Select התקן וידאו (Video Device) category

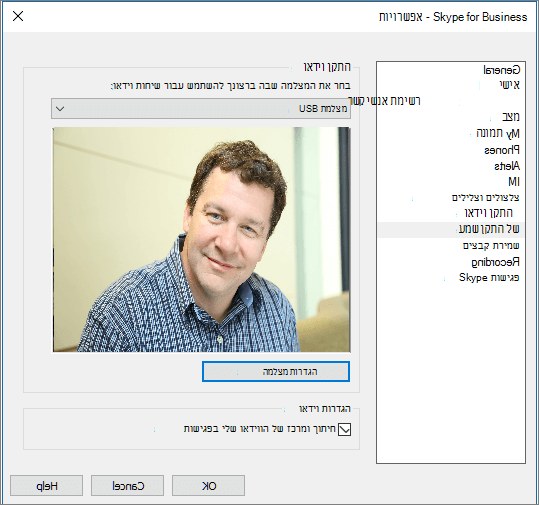[488, 213]
